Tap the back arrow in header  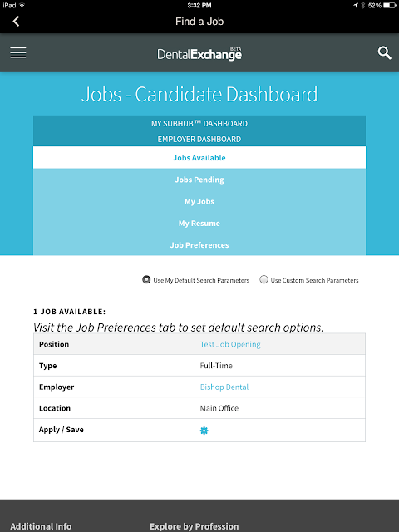tap(16, 22)
